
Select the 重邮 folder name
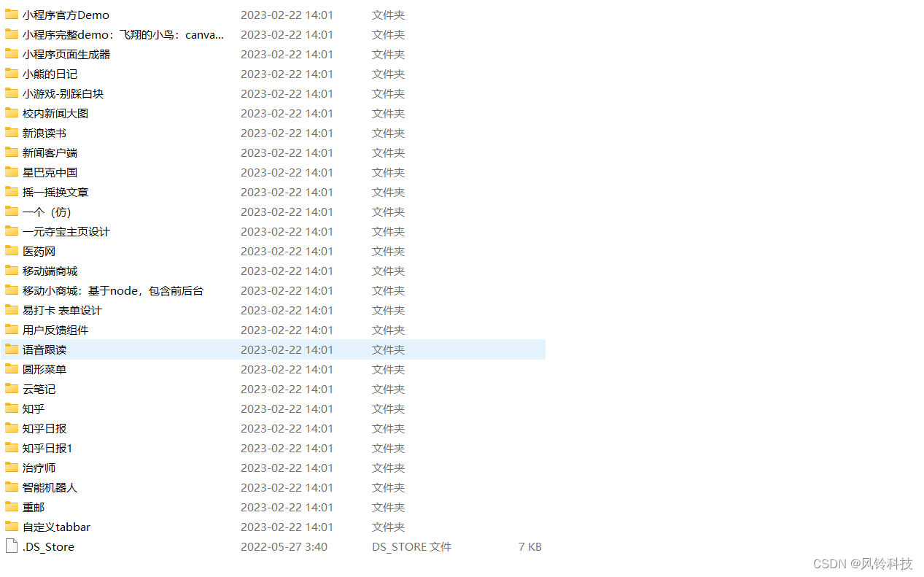point(34,507)
